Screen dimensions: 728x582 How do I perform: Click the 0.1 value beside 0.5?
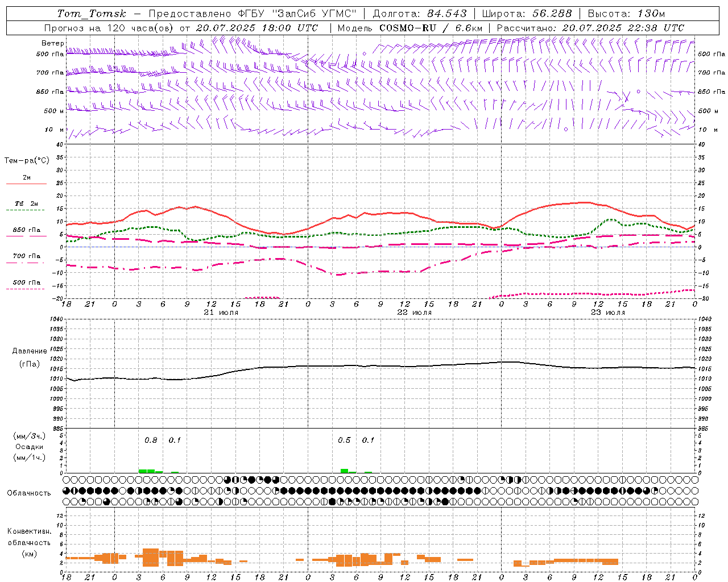pos(368,440)
